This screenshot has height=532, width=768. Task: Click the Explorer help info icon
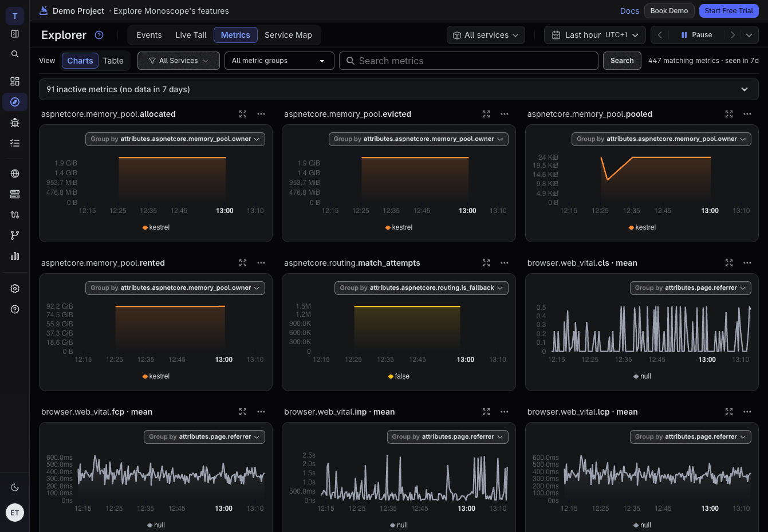click(99, 35)
